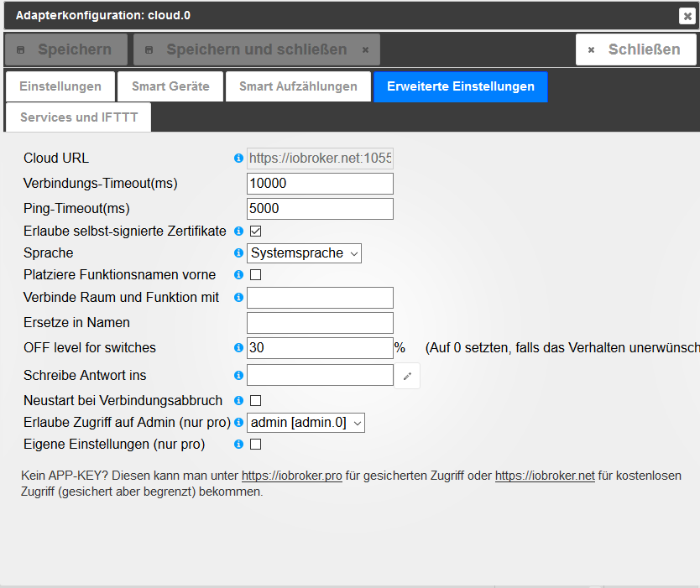Toggle Eigene Einstellungen (nur pro) checkbox
Image resolution: width=700 pixels, height=588 pixels.
click(x=256, y=445)
